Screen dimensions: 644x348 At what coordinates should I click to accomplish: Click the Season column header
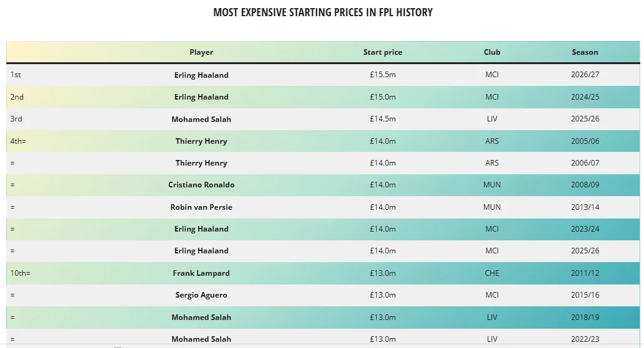(585, 52)
